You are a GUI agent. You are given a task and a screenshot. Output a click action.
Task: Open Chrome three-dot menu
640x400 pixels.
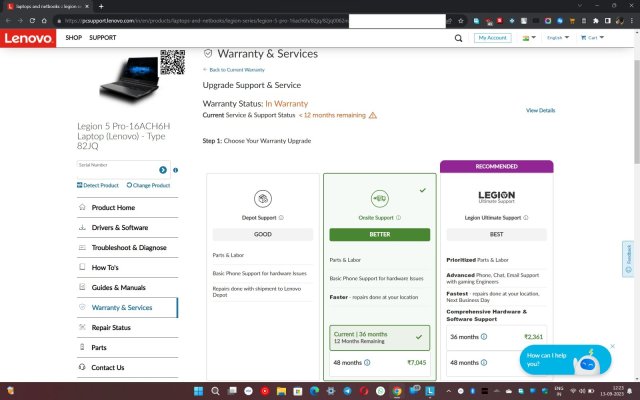click(x=632, y=20)
